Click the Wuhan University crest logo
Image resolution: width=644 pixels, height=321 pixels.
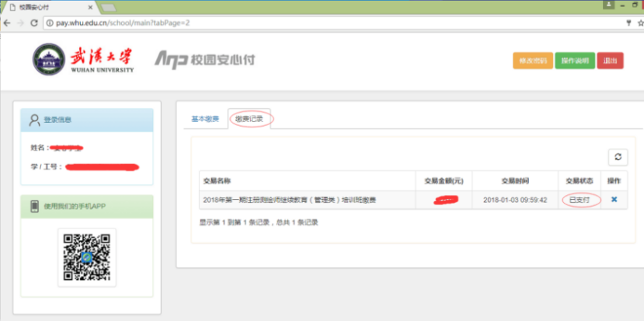(x=48, y=60)
